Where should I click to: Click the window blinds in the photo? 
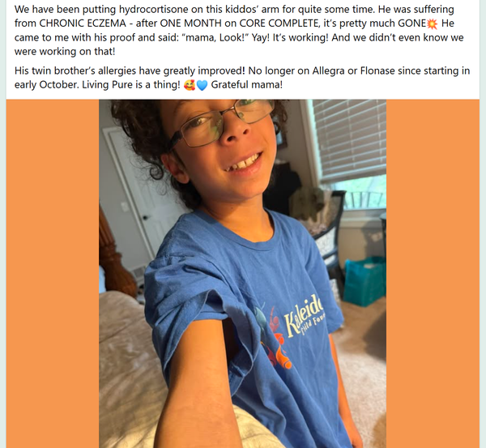pos(350,139)
